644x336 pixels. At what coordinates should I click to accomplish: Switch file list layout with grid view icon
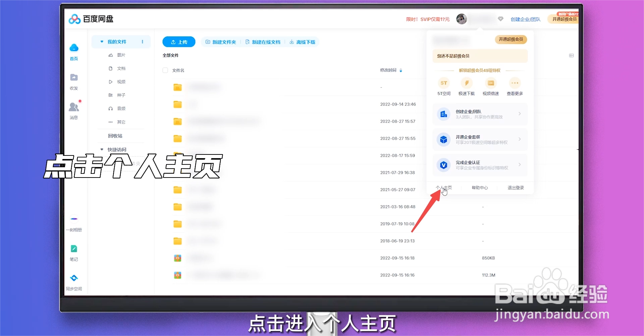click(572, 56)
